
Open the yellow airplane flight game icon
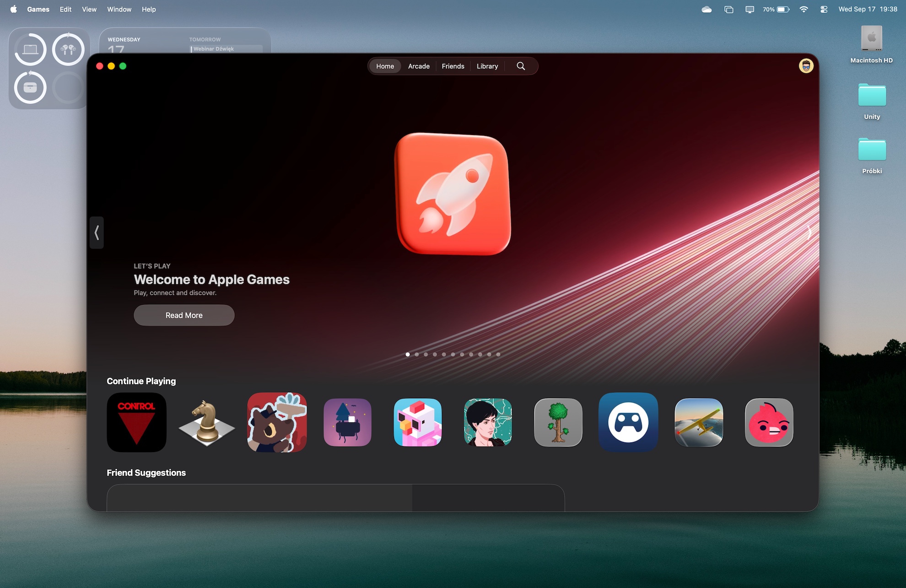click(698, 422)
